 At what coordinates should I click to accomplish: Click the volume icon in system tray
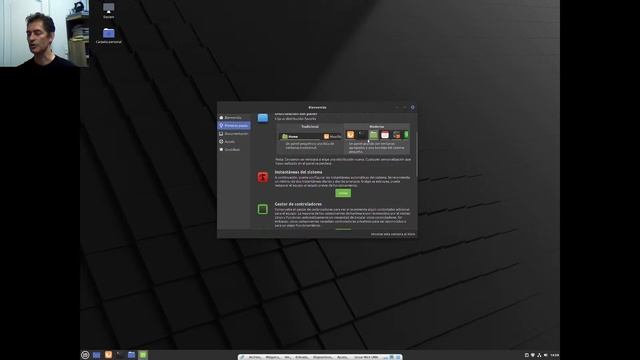[x=545, y=356]
